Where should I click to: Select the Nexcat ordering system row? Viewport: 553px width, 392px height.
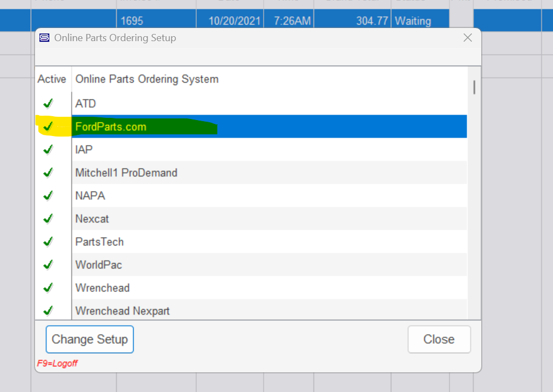pyautogui.click(x=270, y=219)
